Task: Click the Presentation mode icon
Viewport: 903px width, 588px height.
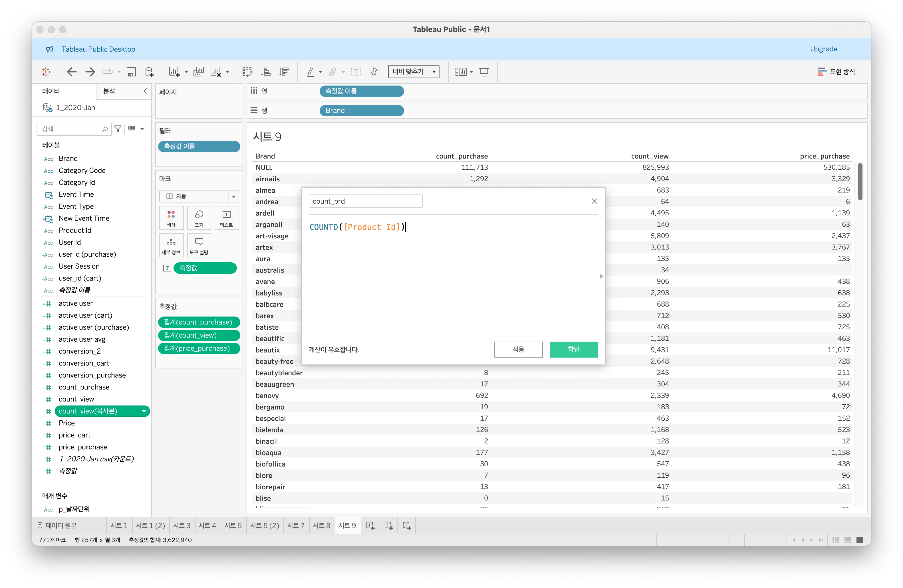Action: [x=484, y=72]
